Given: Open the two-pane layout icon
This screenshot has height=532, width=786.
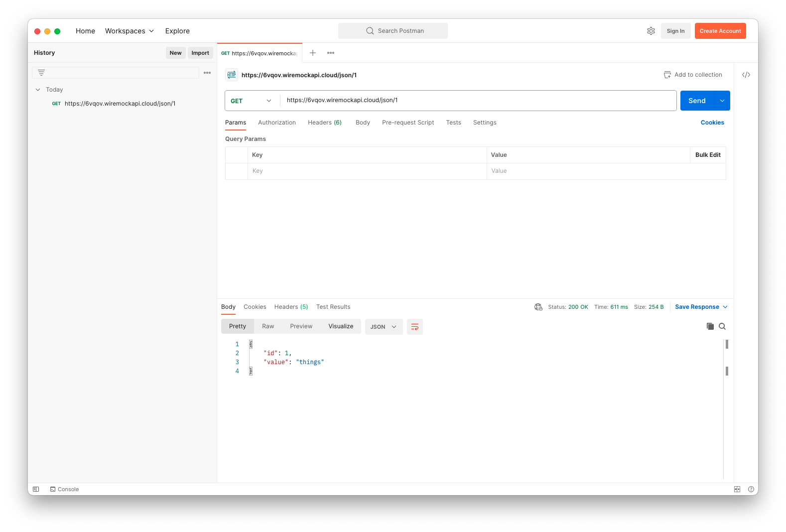Looking at the screenshot, I should (737, 489).
